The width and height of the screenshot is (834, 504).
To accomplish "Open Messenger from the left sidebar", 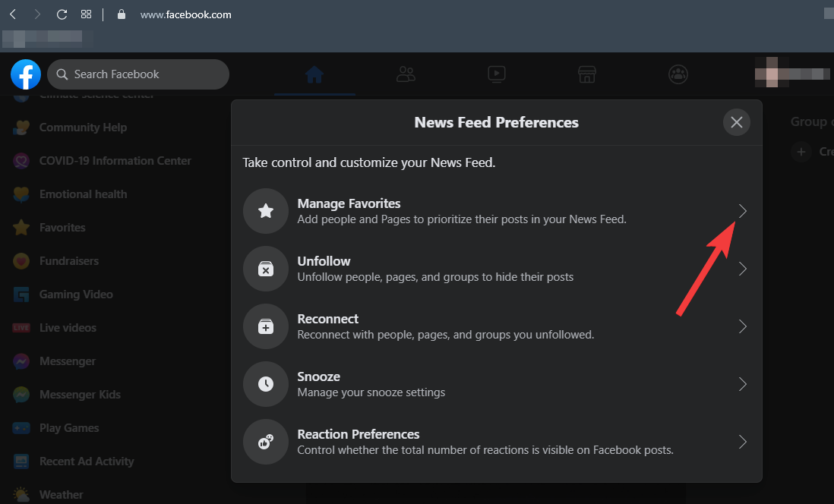I will pyautogui.click(x=67, y=361).
